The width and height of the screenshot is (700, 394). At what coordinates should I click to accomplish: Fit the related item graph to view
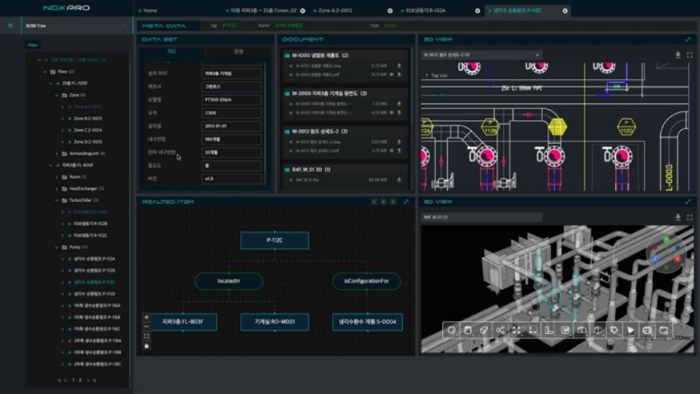[x=146, y=336]
